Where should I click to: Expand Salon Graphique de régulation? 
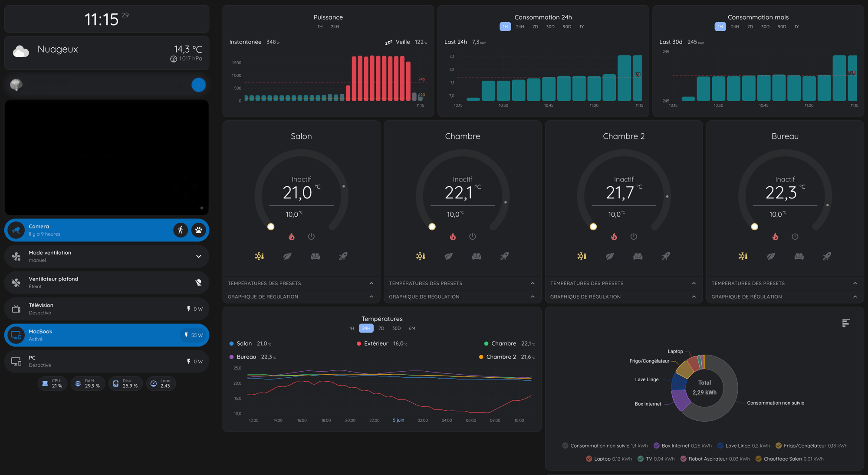tap(301, 297)
